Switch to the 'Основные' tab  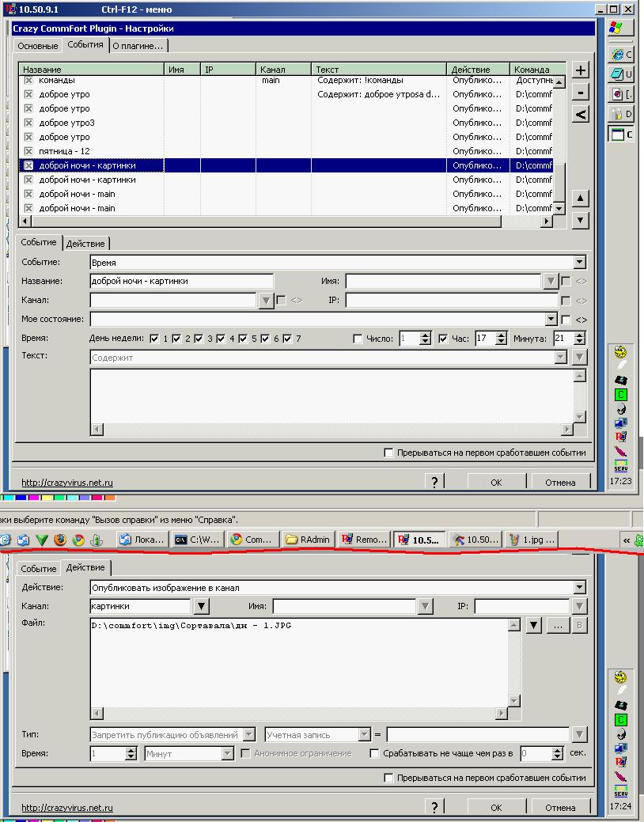38,46
